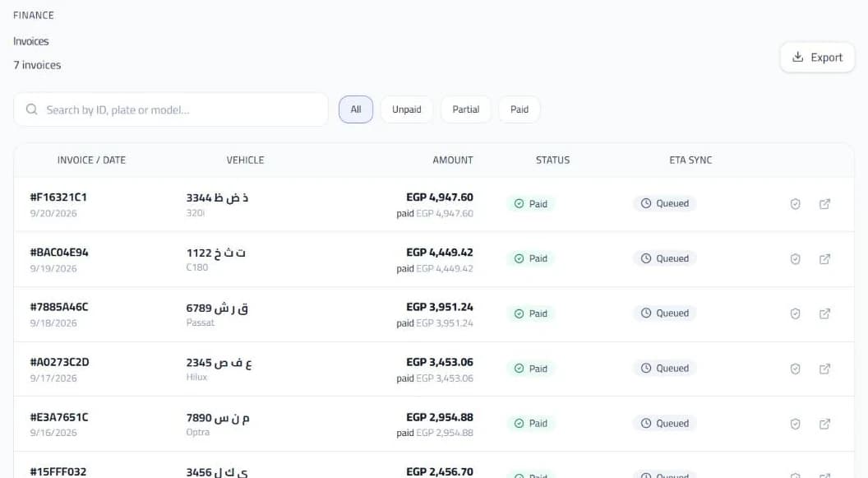Click the shield icon for invoice #7885A46C
This screenshot has width=868, height=478.
[x=795, y=313]
